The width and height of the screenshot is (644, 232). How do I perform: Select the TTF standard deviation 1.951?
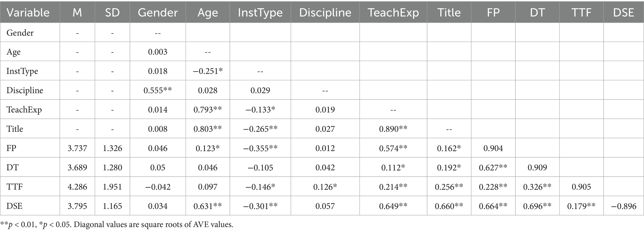[x=112, y=187]
